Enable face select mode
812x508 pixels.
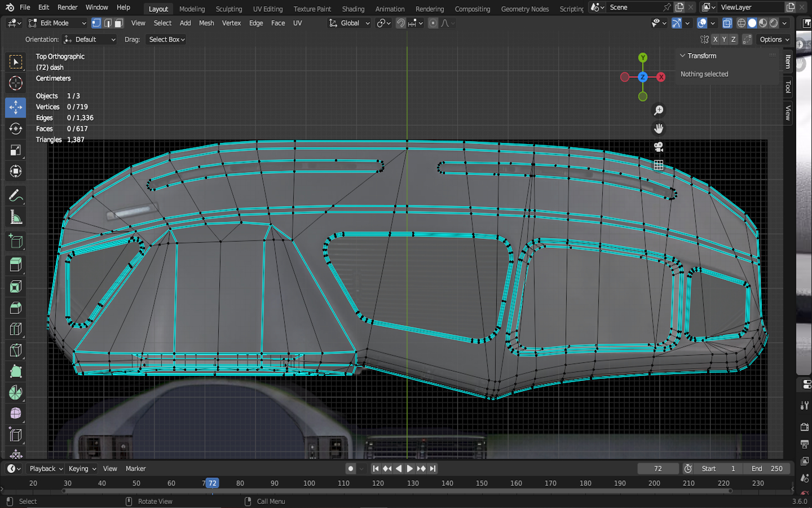coord(118,23)
